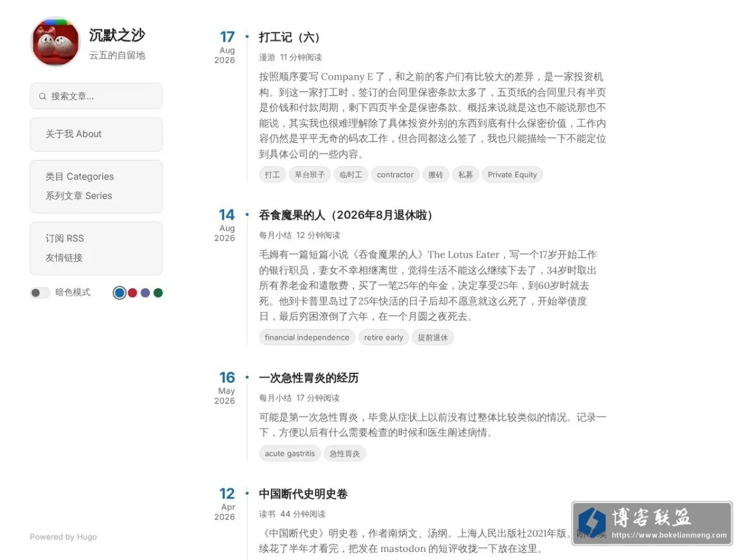This screenshot has width=747, height=560.
Task: Click the 16 May 2026 date
Action: (x=225, y=388)
